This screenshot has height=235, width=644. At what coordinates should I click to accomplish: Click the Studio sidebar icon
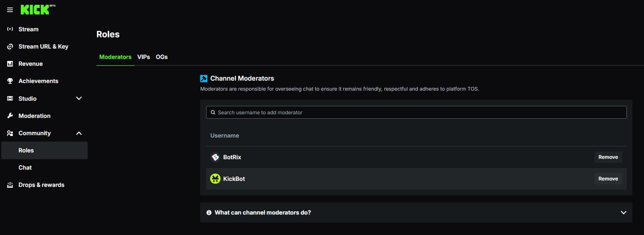[x=10, y=99]
